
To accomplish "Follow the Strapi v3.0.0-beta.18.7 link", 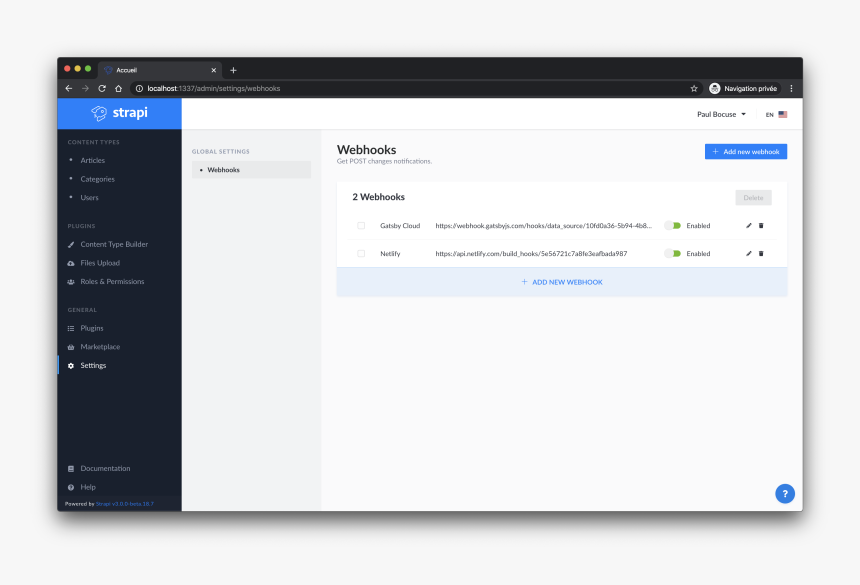I will (125, 504).
